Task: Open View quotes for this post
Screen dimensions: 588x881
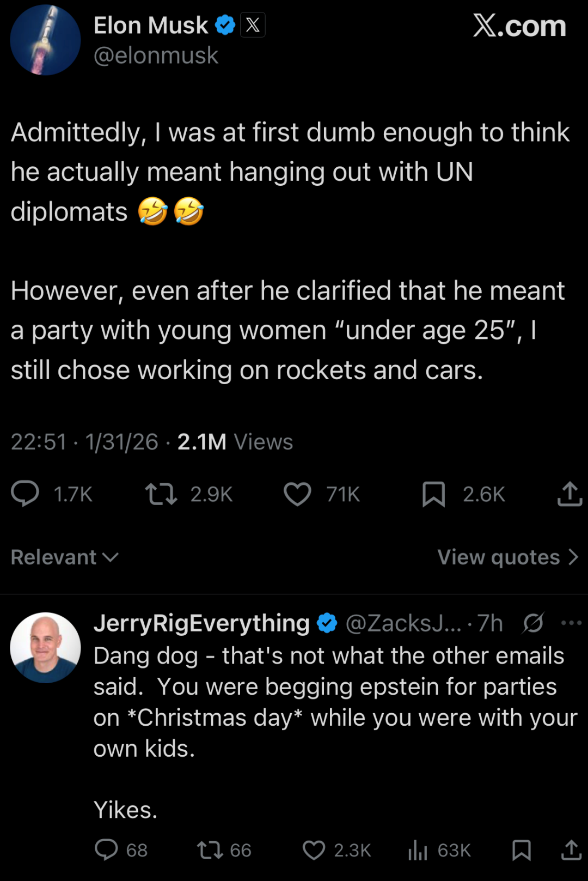Action: point(507,557)
